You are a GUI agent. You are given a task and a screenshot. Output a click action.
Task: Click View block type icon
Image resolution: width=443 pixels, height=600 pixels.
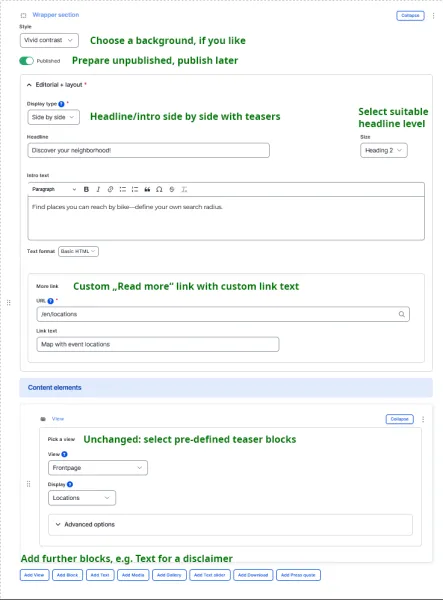tap(43, 419)
